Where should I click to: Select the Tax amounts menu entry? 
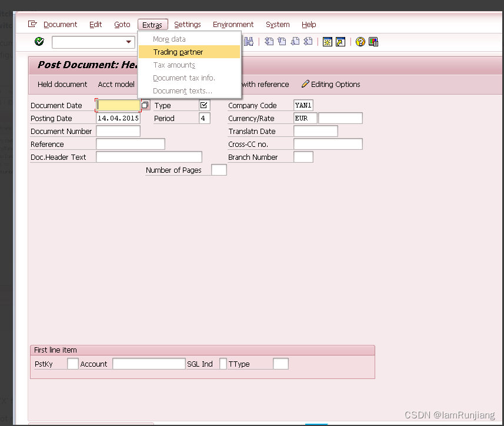tap(189, 65)
